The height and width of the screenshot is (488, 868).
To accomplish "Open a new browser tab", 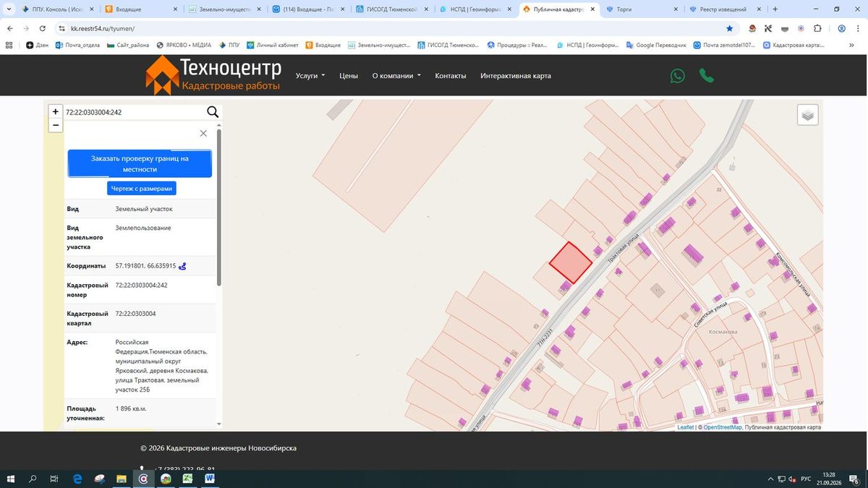I will pos(775,9).
